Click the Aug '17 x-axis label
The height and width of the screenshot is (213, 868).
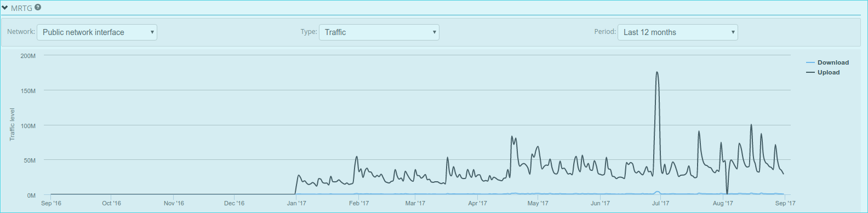pyautogui.click(x=723, y=203)
